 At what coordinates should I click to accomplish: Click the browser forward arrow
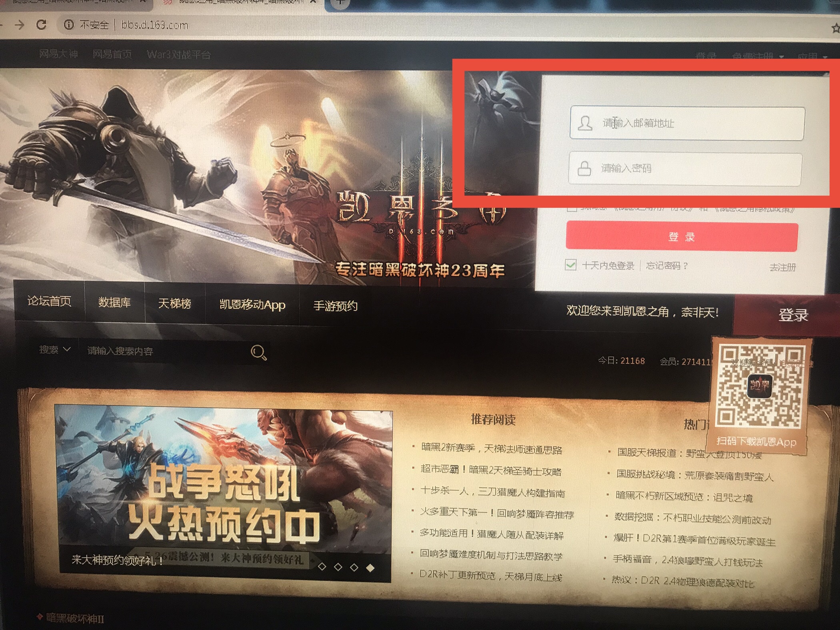coord(19,25)
